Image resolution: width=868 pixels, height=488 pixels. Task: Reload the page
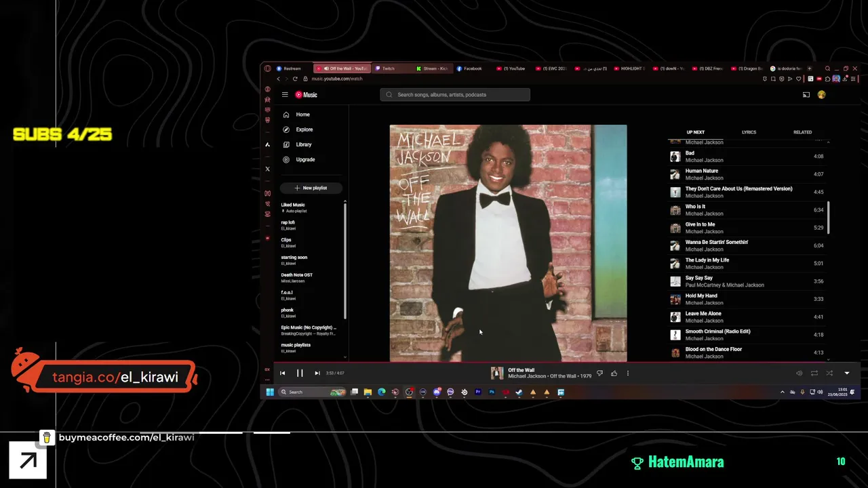(295, 79)
